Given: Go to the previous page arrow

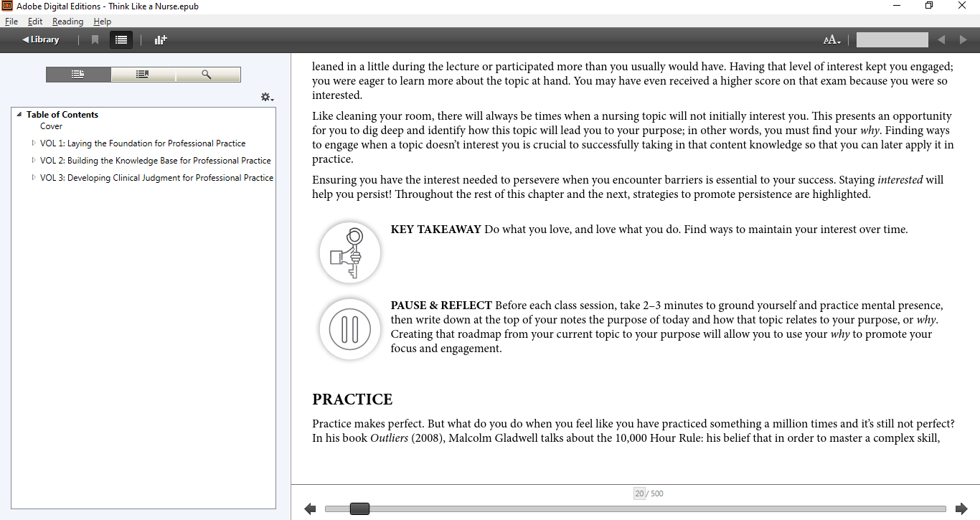Looking at the screenshot, I should (x=310, y=509).
